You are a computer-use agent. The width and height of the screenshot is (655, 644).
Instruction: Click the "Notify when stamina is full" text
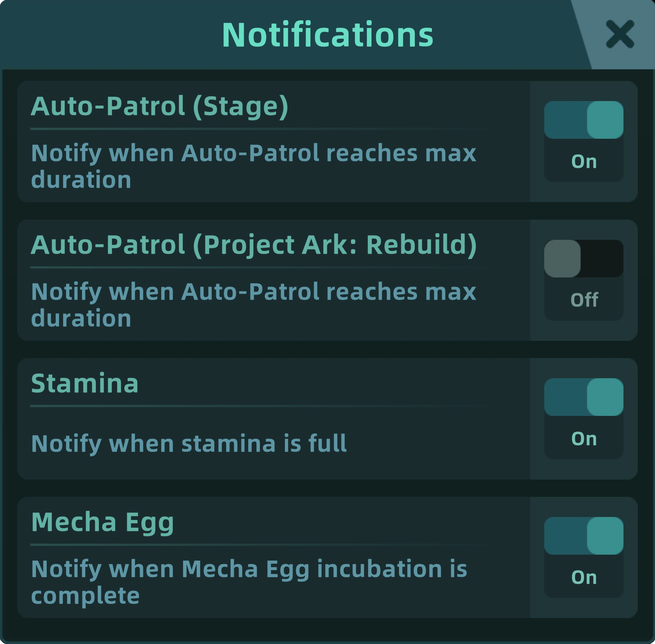(x=189, y=443)
